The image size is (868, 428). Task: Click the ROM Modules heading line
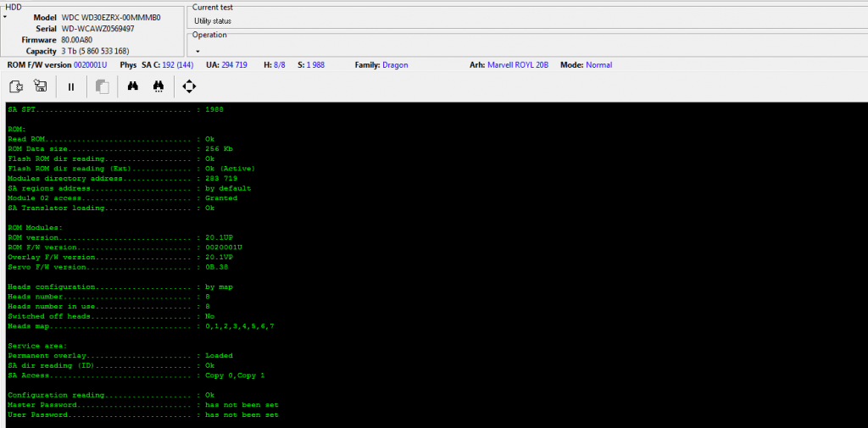(x=36, y=228)
